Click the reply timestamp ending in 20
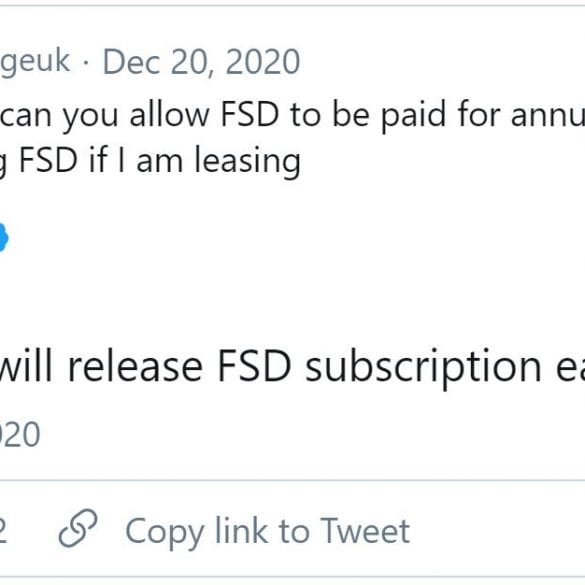 (x=19, y=434)
